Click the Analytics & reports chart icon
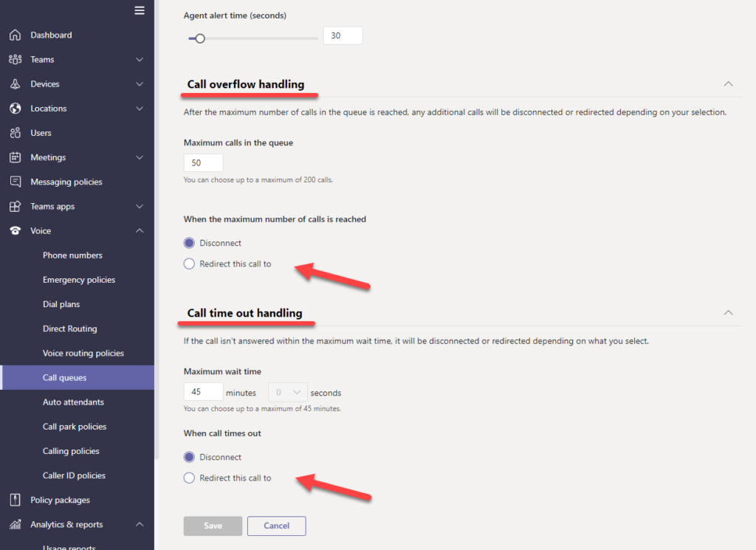 click(16, 524)
